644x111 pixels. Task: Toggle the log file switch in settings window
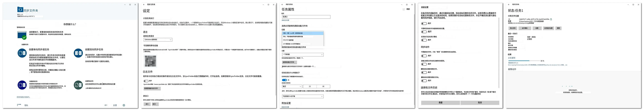146,81
